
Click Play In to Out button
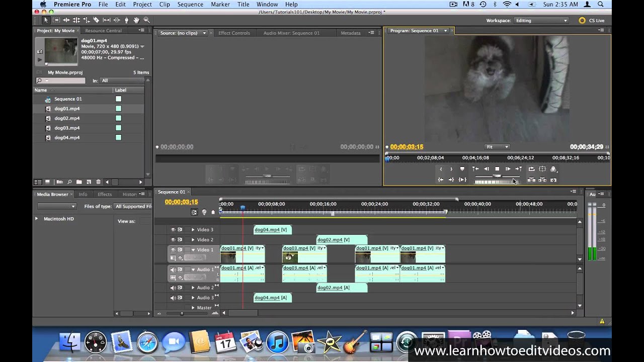click(462, 179)
